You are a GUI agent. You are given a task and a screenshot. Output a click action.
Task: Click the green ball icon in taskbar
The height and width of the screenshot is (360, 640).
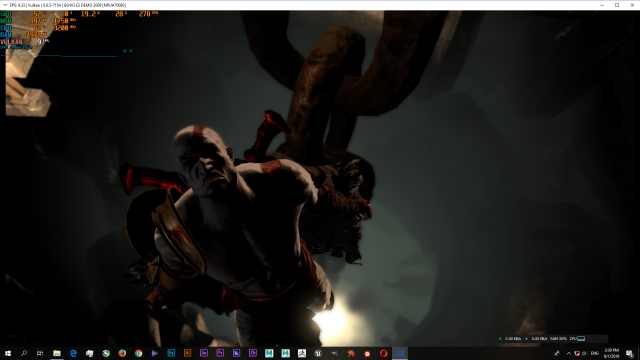(x=106, y=353)
